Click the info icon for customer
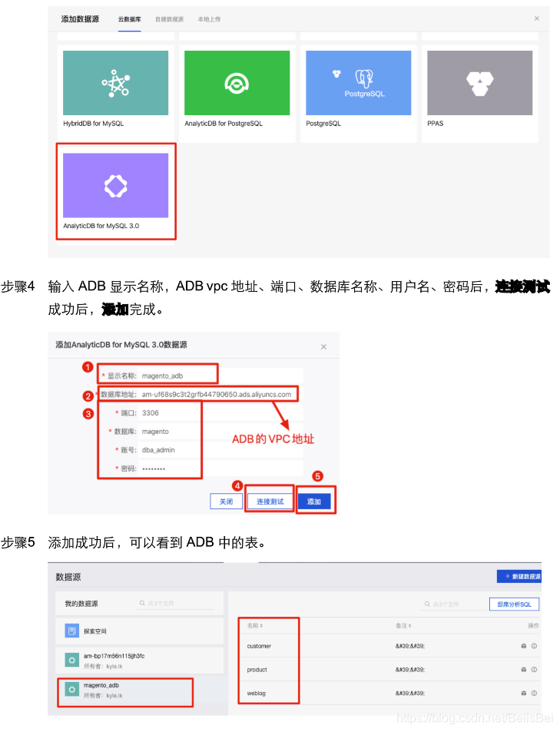Screen dimensions: 560x732 point(534,646)
